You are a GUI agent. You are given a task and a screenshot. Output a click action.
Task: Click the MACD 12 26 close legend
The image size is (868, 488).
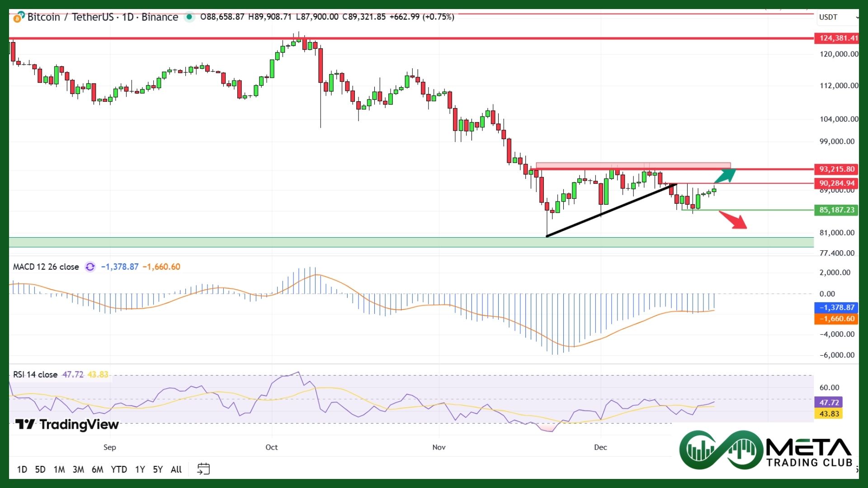pos(46,267)
